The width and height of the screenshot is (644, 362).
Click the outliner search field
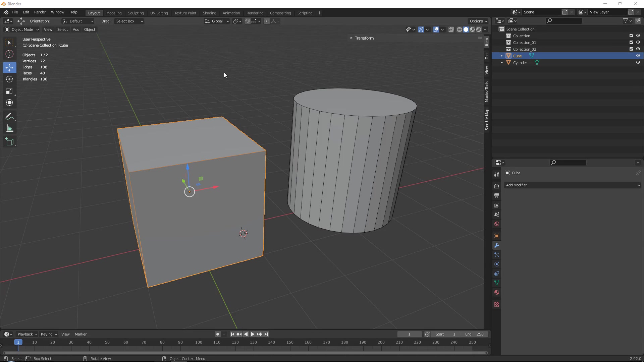(564, 21)
